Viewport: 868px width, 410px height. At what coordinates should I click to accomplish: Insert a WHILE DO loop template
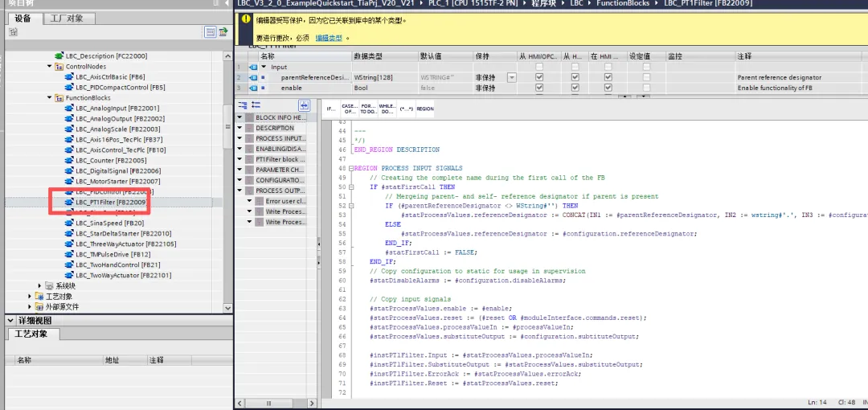387,109
